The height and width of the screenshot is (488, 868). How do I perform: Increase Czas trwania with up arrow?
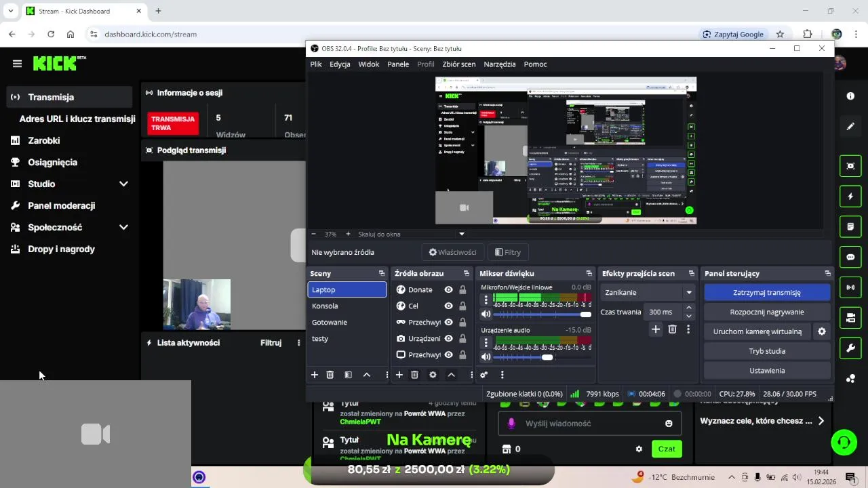689,308
